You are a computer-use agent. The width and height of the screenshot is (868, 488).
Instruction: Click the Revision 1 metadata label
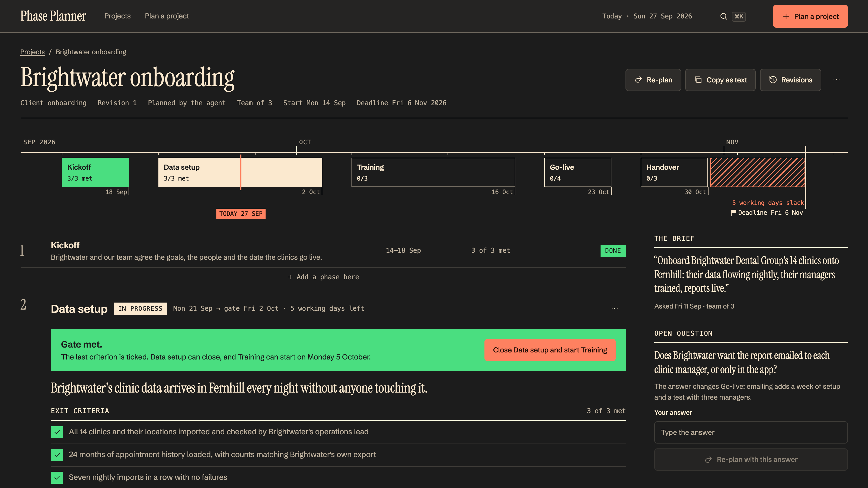tap(117, 103)
